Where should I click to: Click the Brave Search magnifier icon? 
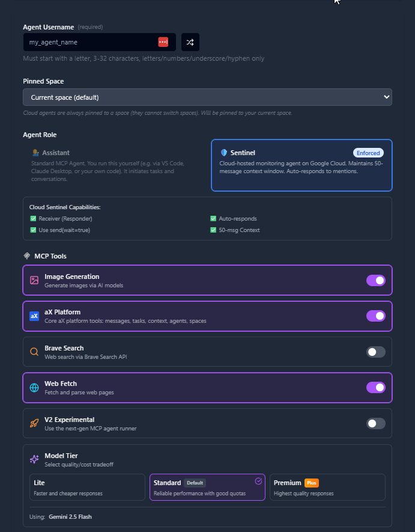point(34,351)
